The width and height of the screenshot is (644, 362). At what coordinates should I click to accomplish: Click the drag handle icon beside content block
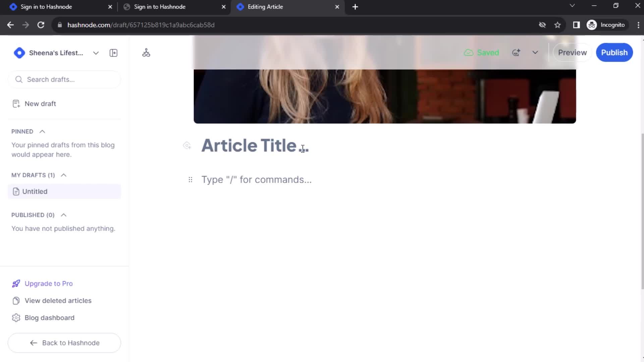click(x=190, y=179)
